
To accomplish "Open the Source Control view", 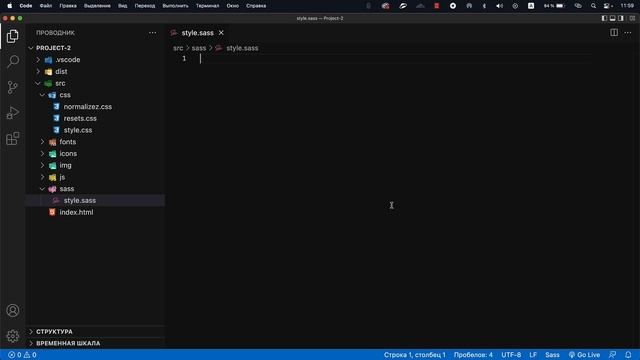I will tap(13, 87).
